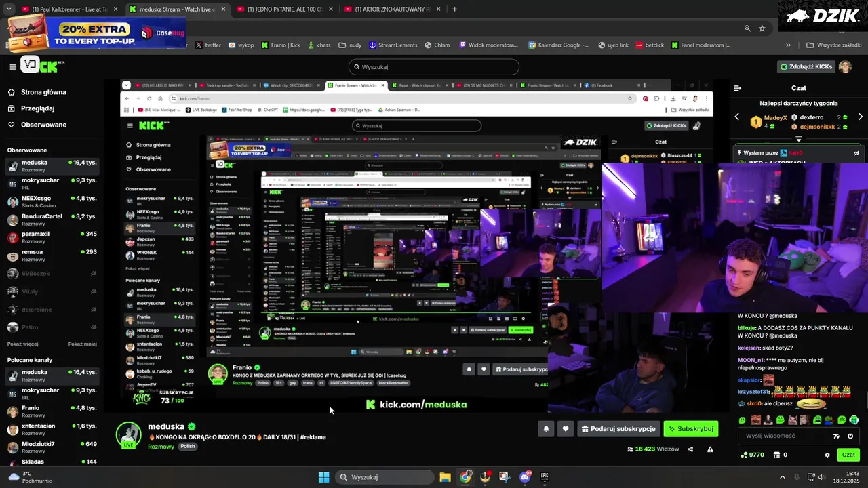Click the Polish language tag
Screen dimensions: 868x488
(187, 447)
